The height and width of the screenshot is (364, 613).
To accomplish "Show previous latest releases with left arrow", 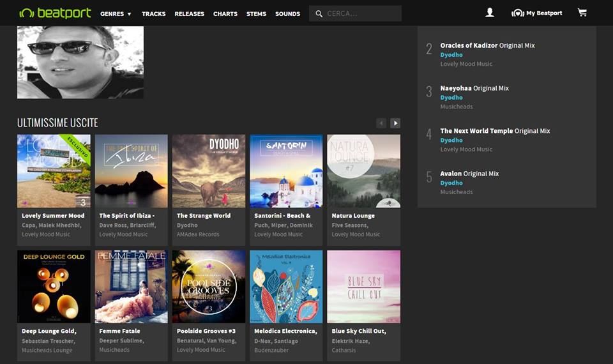I will point(381,123).
